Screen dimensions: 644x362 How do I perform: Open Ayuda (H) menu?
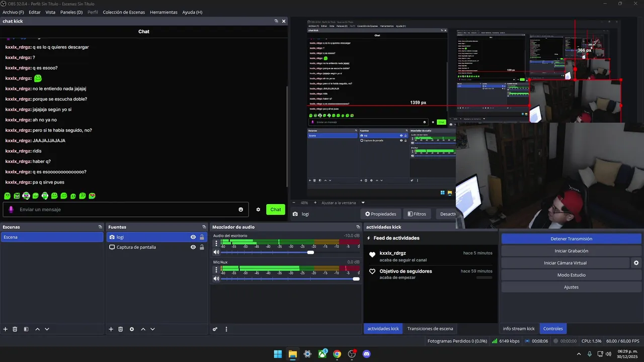pyautogui.click(x=192, y=12)
